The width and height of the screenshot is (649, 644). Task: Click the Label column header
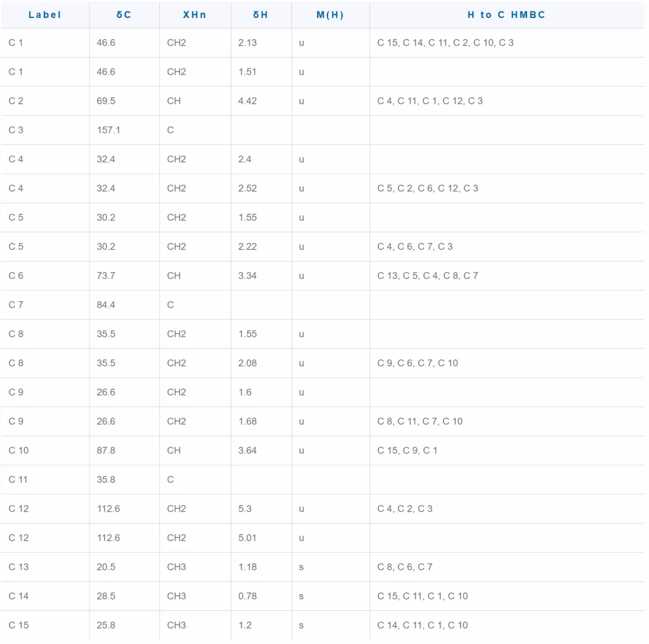click(x=44, y=15)
